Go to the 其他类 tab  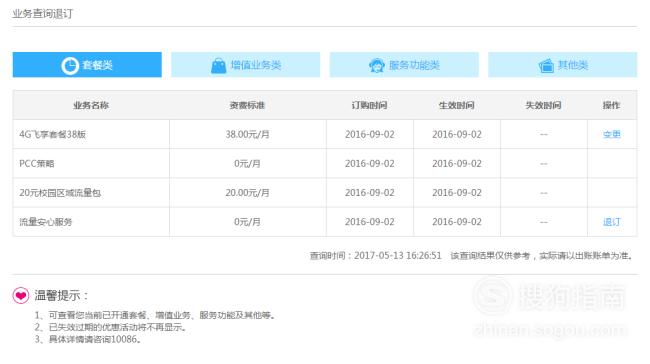pyautogui.click(x=563, y=65)
